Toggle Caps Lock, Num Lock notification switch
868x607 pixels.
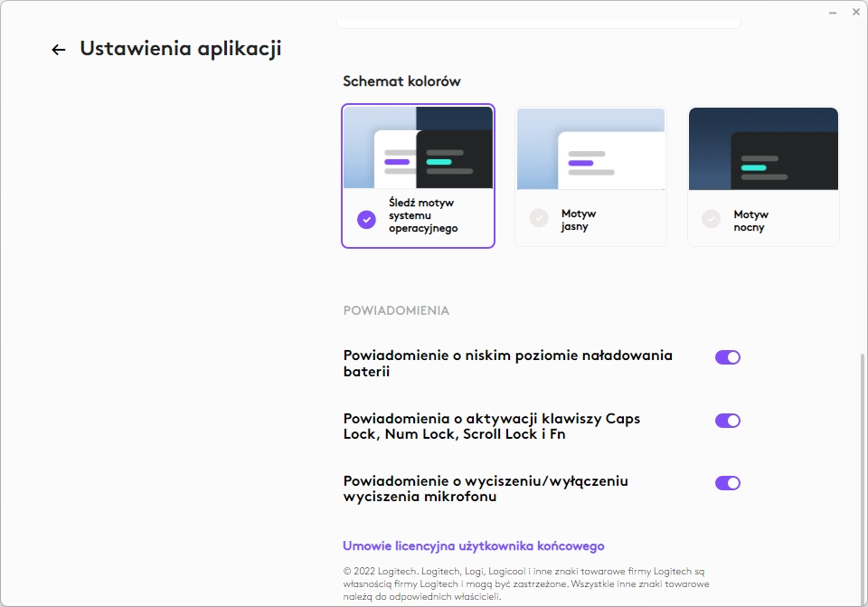click(727, 421)
